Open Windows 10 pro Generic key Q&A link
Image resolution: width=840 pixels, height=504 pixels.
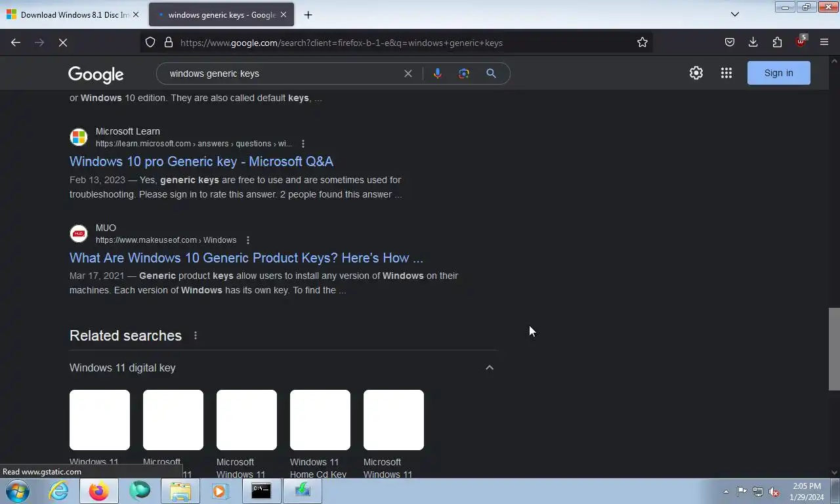pos(201,161)
